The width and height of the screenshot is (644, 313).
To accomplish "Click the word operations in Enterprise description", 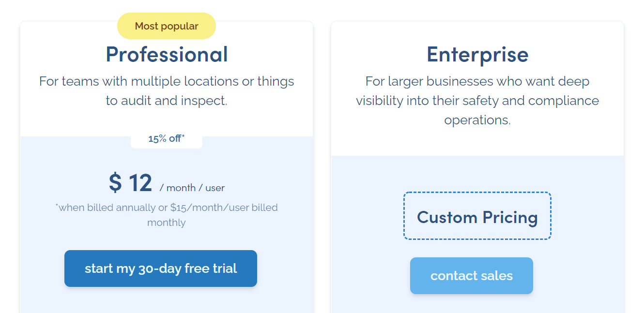I will pyautogui.click(x=477, y=120).
